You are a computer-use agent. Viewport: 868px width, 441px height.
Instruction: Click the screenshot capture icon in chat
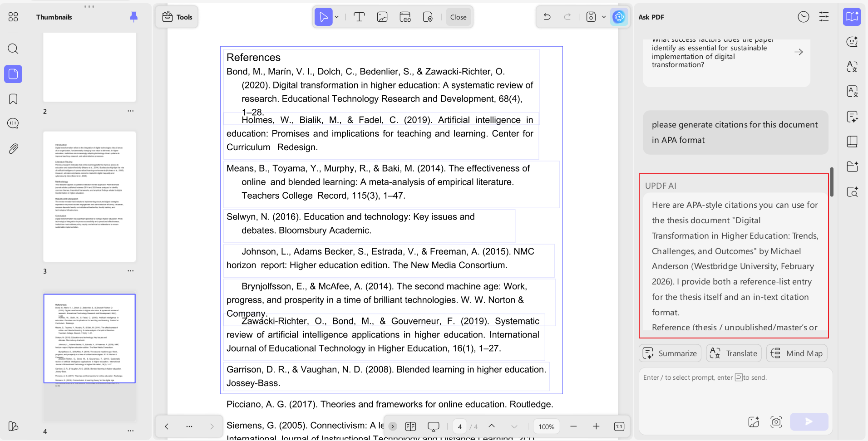(776, 421)
